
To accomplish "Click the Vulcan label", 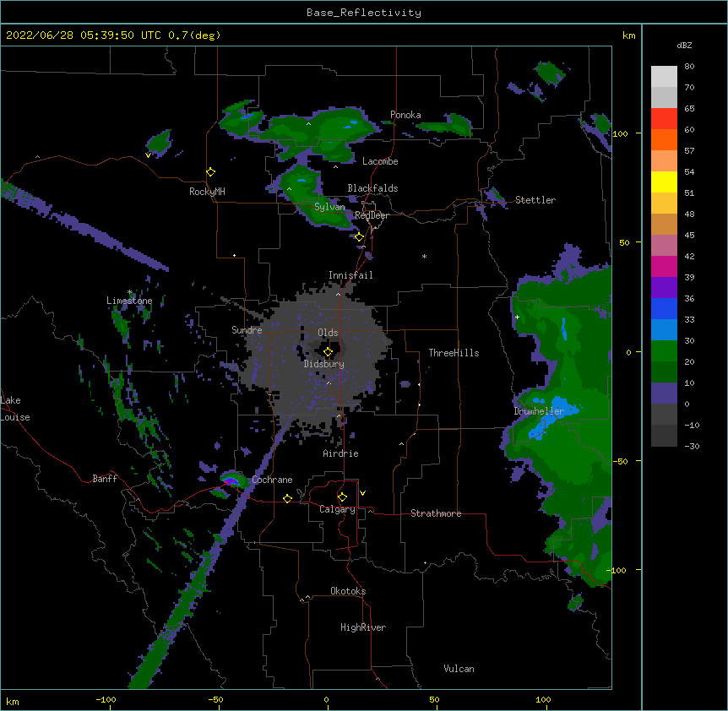I will [459, 669].
